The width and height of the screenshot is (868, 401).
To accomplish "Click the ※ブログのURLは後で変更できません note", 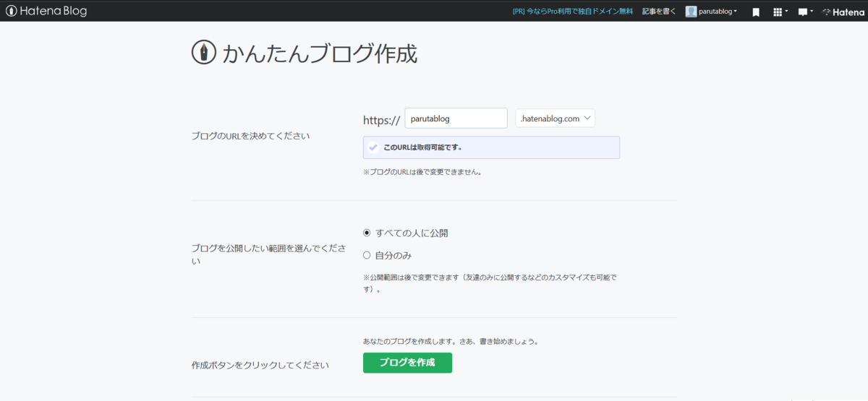I will [422, 173].
